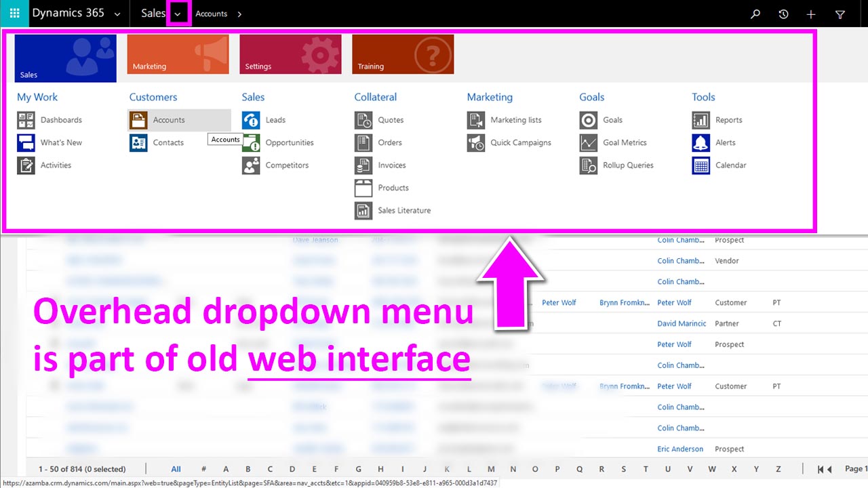Click the Contacts card icon
868x488 pixels.
[x=138, y=142]
